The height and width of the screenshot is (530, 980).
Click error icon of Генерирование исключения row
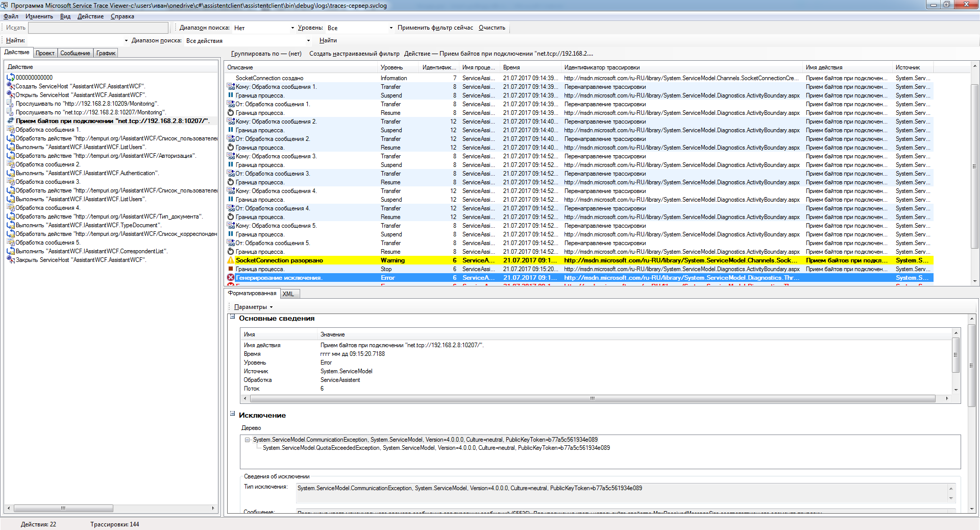coord(231,278)
